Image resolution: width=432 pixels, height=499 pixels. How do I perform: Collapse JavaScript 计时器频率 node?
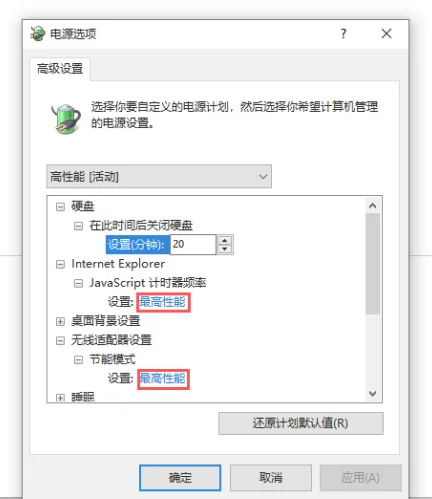[x=78, y=284]
